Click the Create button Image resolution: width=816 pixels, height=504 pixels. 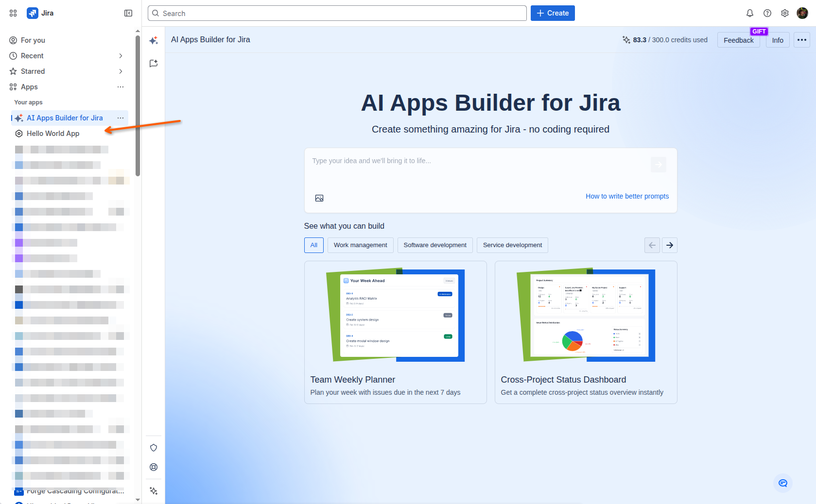pyautogui.click(x=553, y=13)
